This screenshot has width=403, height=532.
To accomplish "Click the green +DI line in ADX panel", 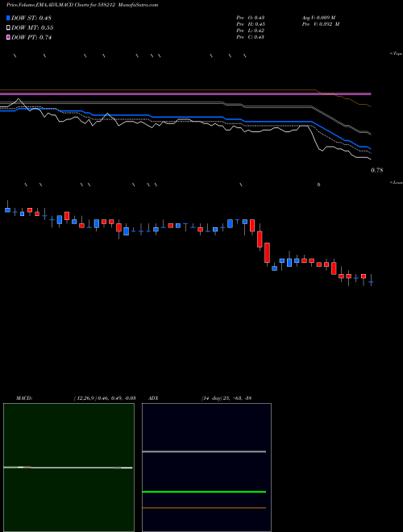I will point(204,492).
